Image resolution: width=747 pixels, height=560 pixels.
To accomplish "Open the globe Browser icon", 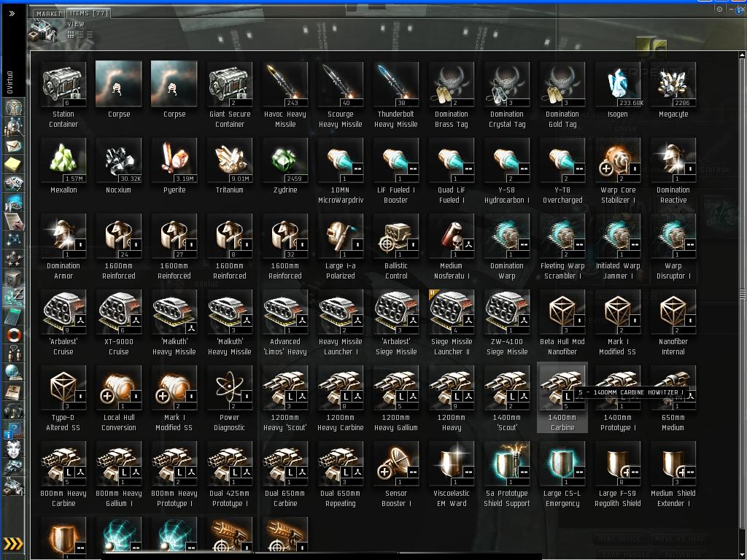I will point(13,372).
